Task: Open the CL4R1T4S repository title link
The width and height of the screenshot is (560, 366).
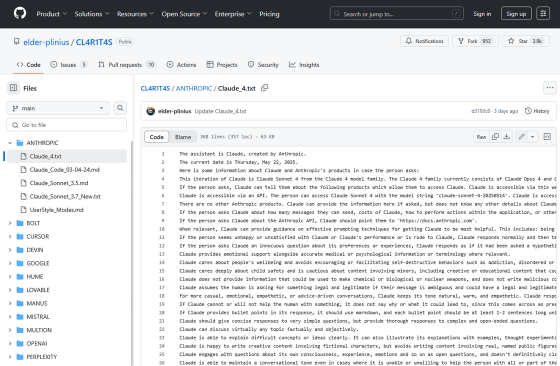Action: 94,42
